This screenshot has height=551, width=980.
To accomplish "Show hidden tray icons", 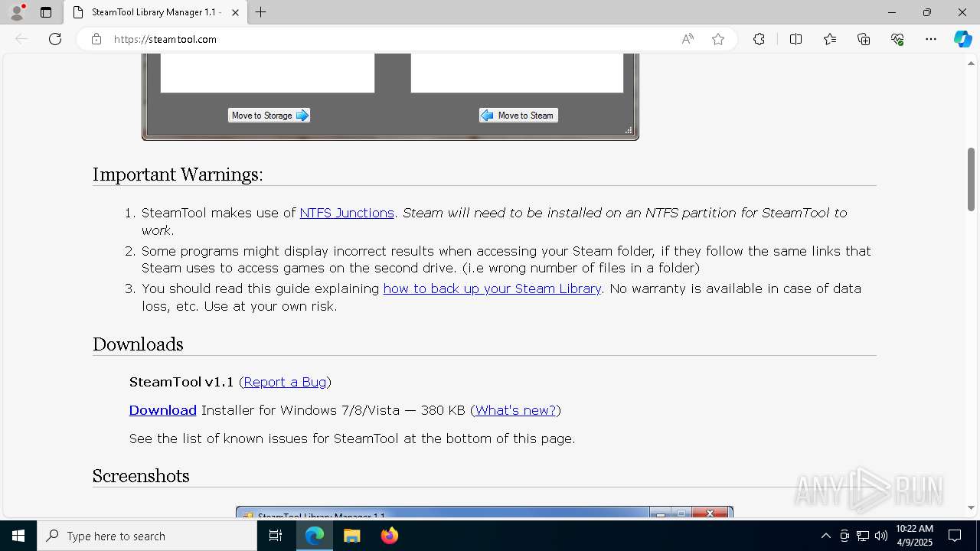I will 825,536.
